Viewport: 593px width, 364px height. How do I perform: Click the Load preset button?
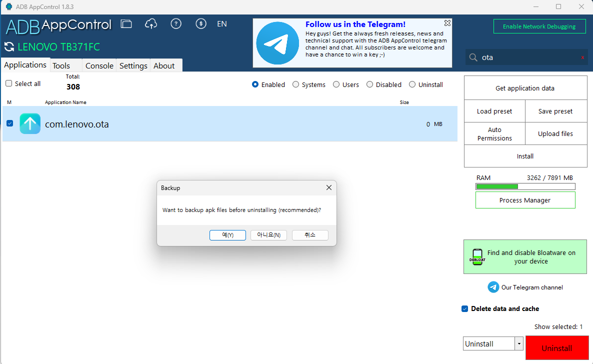coord(494,111)
